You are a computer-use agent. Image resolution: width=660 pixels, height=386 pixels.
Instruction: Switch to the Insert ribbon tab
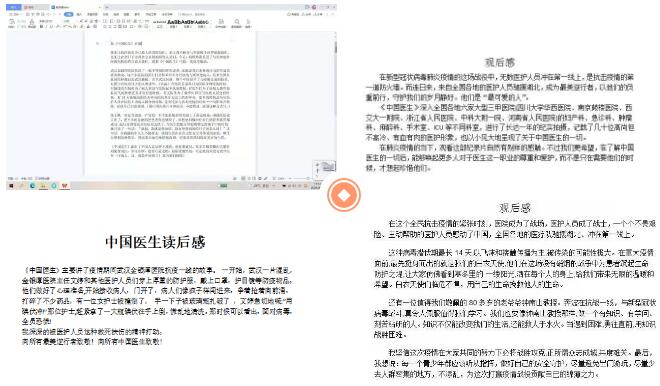tap(79, 14)
